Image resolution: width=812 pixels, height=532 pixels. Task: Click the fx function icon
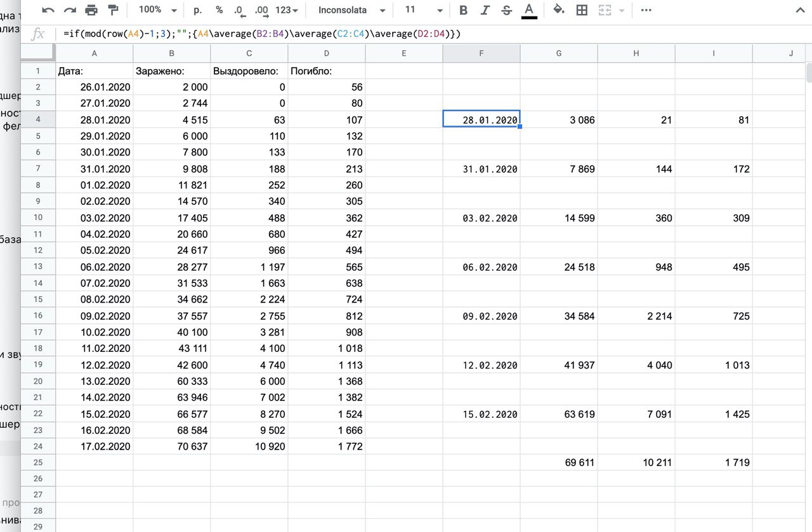click(x=38, y=34)
